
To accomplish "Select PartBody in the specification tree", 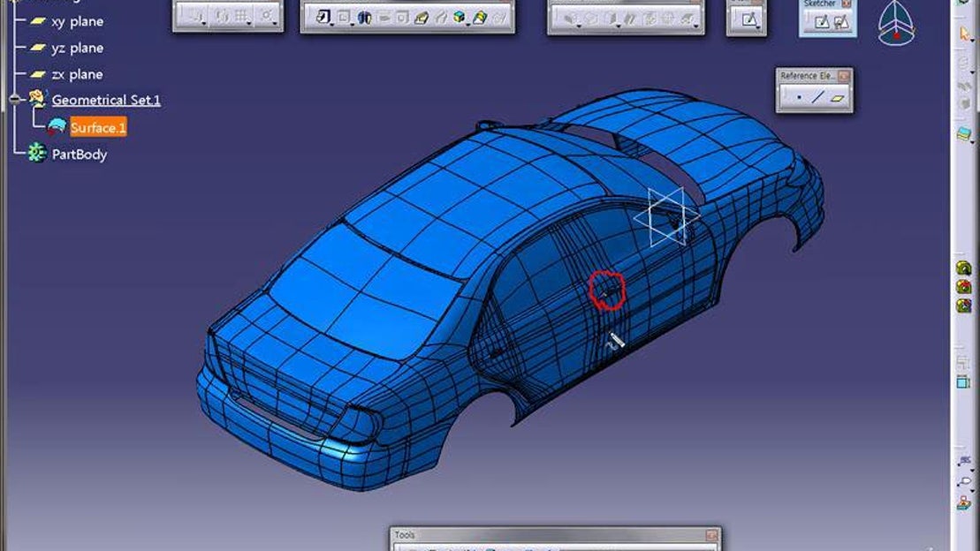I will coord(79,155).
